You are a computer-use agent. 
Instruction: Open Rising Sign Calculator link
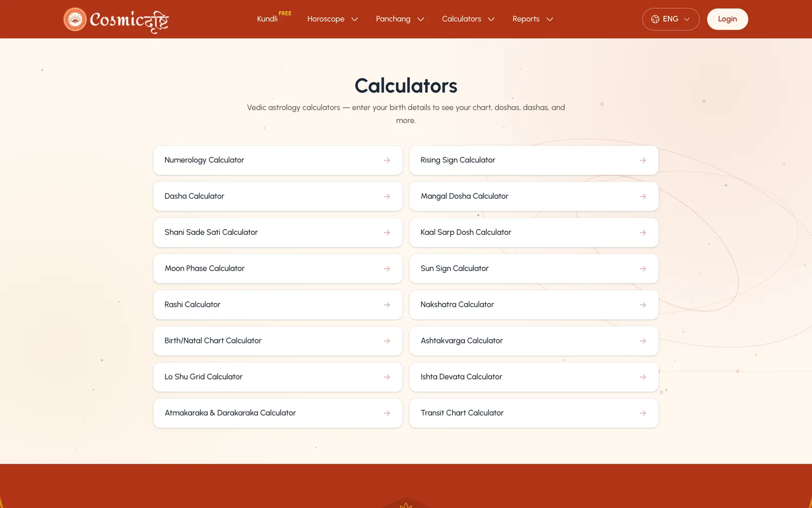point(534,161)
